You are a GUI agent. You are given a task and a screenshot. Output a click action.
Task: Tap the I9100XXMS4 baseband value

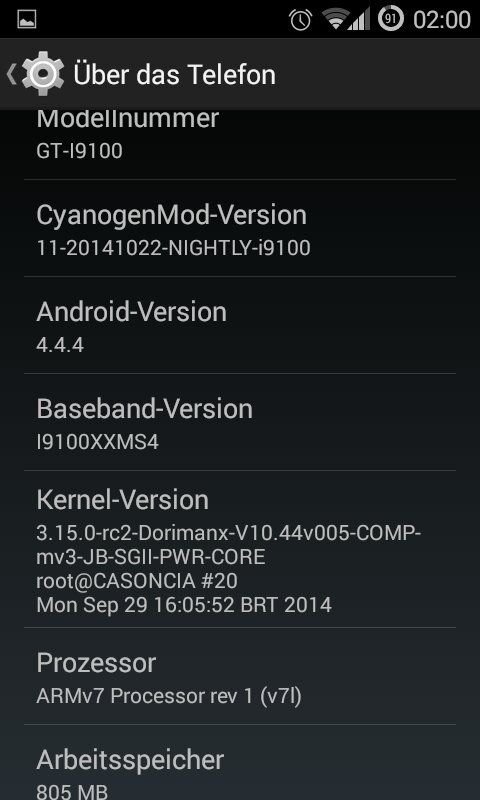coord(97,442)
